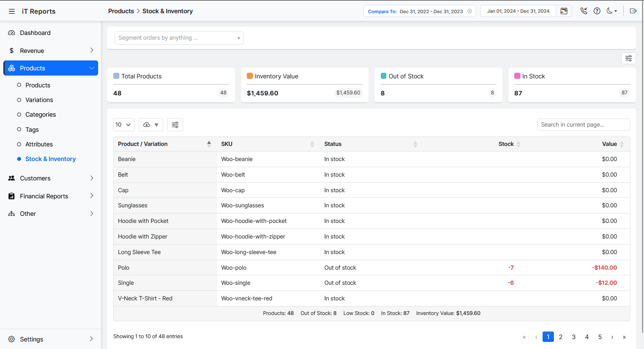Open filter settings icon above stat cards
The height and width of the screenshot is (349, 644).
coord(628,59)
